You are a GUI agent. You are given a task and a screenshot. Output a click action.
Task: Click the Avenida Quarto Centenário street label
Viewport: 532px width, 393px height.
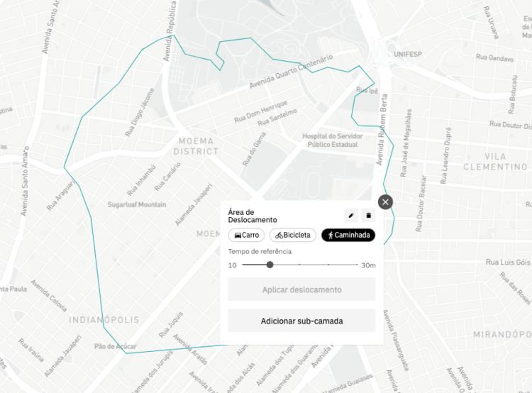(x=291, y=71)
